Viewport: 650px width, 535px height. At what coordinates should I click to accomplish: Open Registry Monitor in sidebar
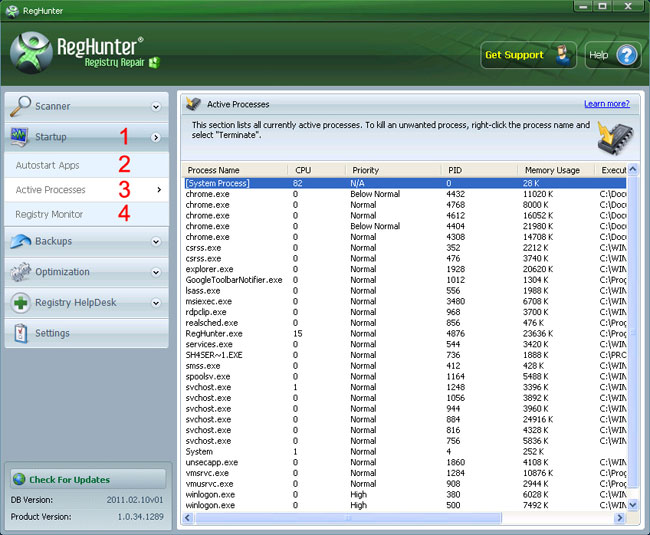coord(49,214)
